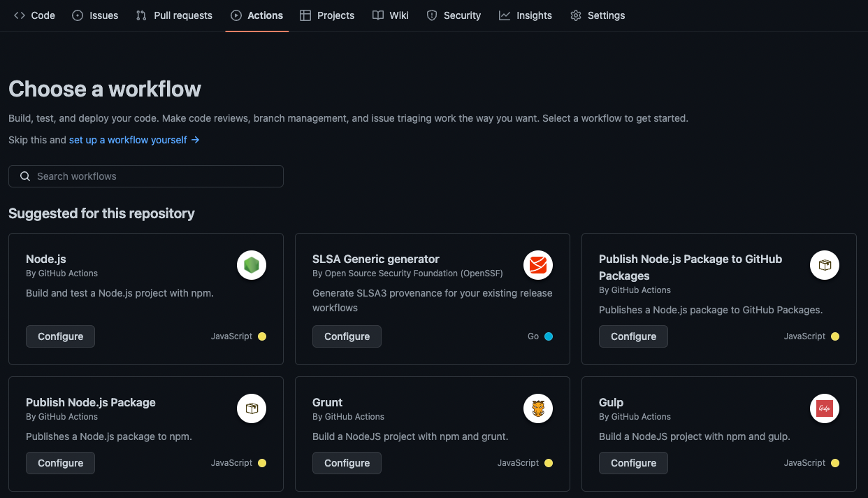The width and height of the screenshot is (868, 498).
Task: Click the yellow JavaScript dot on Gulp card
Action: pos(835,463)
